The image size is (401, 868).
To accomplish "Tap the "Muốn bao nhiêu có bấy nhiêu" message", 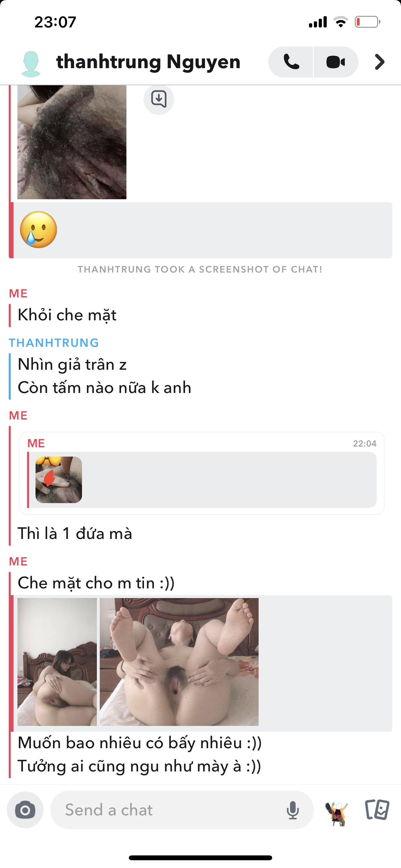I will point(139,743).
